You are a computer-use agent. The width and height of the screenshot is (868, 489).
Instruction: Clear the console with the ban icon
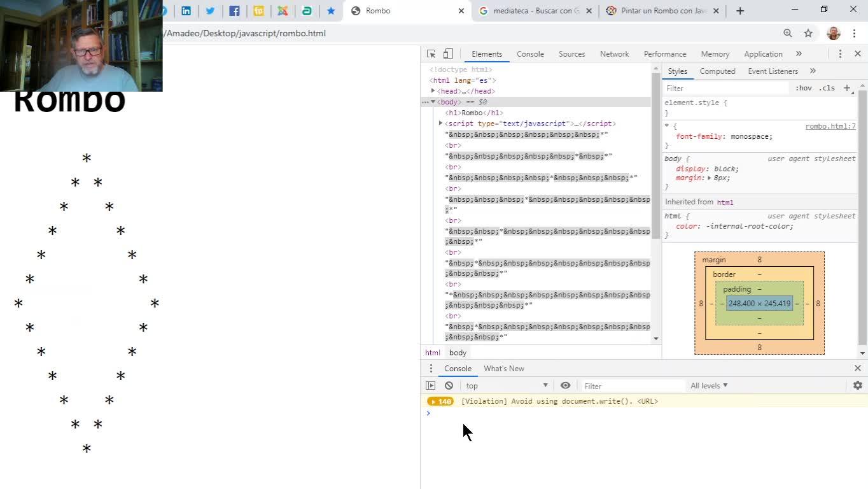tap(449, 386)
